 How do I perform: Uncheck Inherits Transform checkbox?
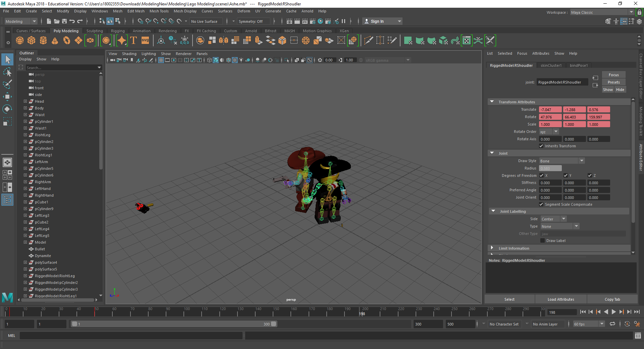click(x=541, y=146)
